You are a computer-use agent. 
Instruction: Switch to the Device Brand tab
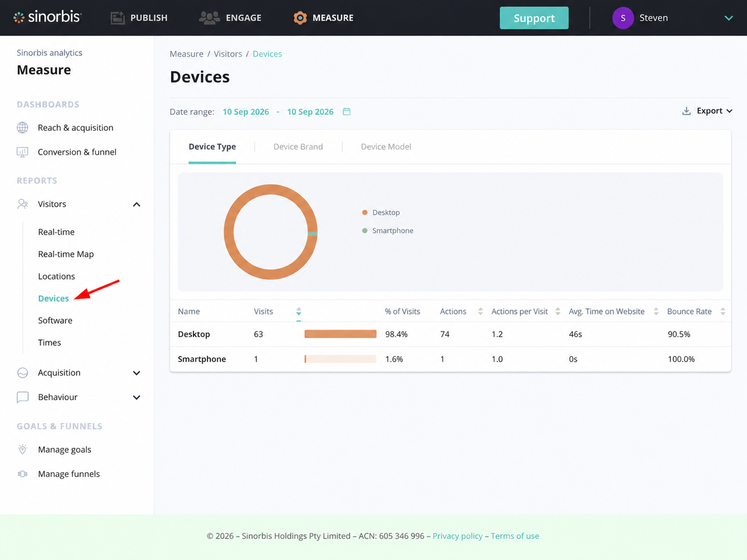(x=298, y=147)
